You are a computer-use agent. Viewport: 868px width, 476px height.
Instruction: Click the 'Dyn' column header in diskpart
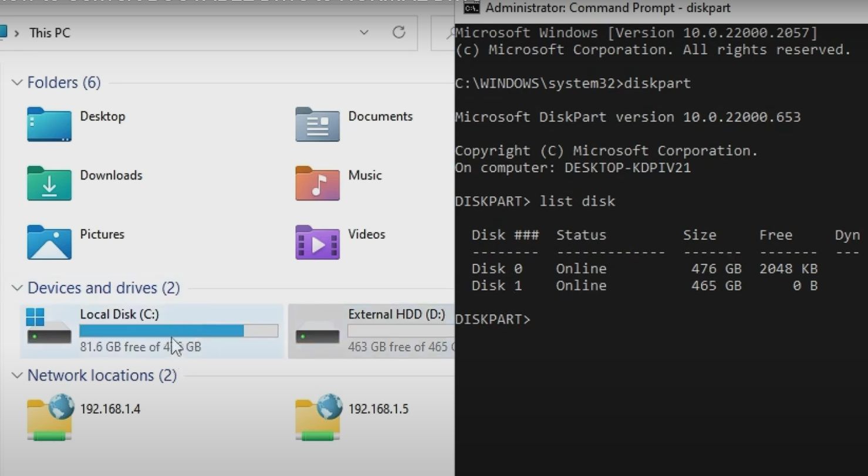click(847, 235)
